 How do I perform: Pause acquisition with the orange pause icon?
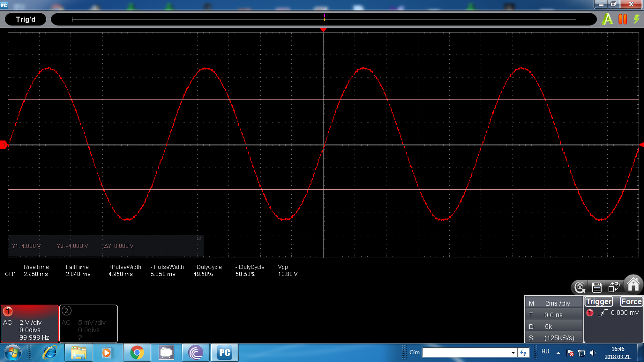pos(623,19)
